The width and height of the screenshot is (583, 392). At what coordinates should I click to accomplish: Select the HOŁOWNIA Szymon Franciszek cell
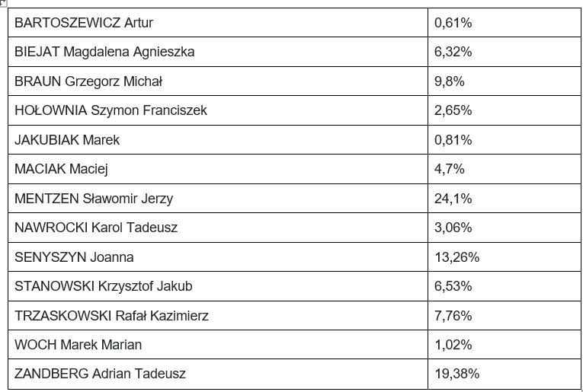tap(218, 110)
